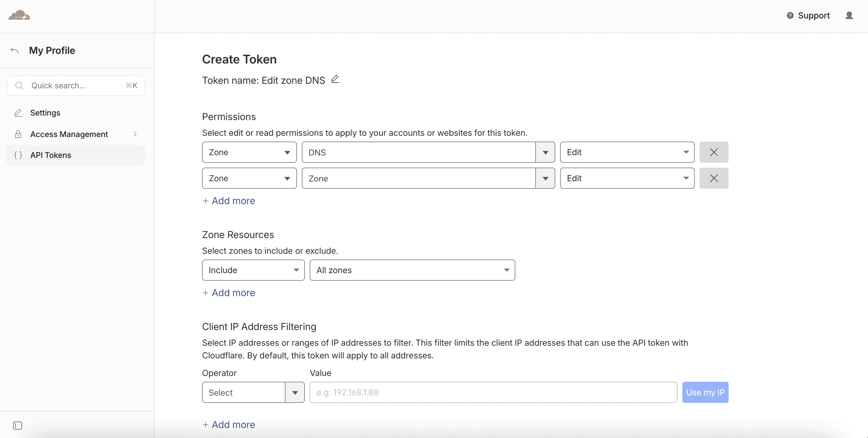Screen dimensions: 868x438
Task: Edit the token name with the pencil icon
Action: point(335,79)
